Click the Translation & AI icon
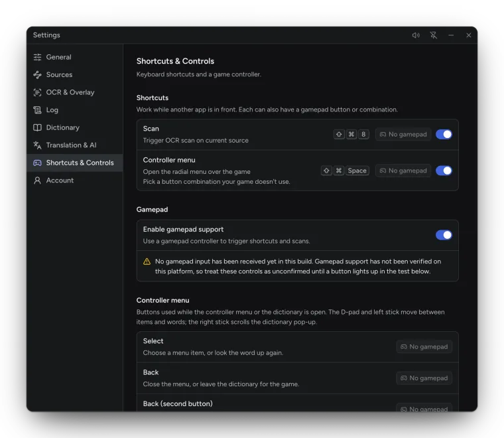This screenshot has height=438, width=504. (37, 145)
